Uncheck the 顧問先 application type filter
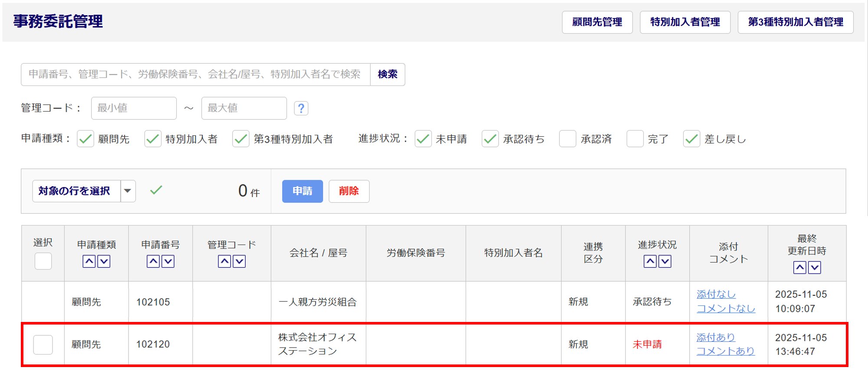 pyautogui.click(x=85, y=139)
